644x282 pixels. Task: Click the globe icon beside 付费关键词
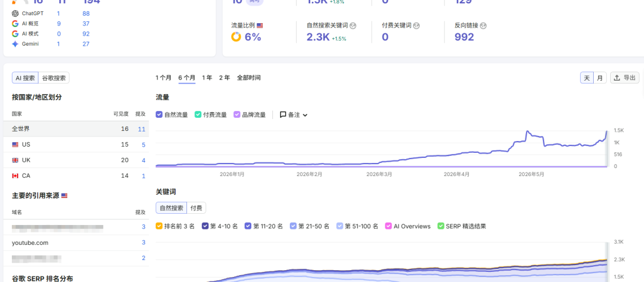[x=416, y=25]
